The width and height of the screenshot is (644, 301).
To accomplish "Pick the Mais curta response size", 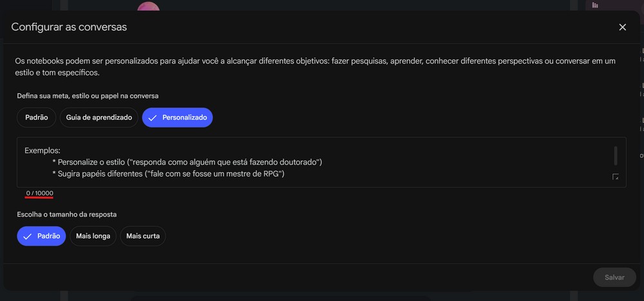I will click(143, 236).
